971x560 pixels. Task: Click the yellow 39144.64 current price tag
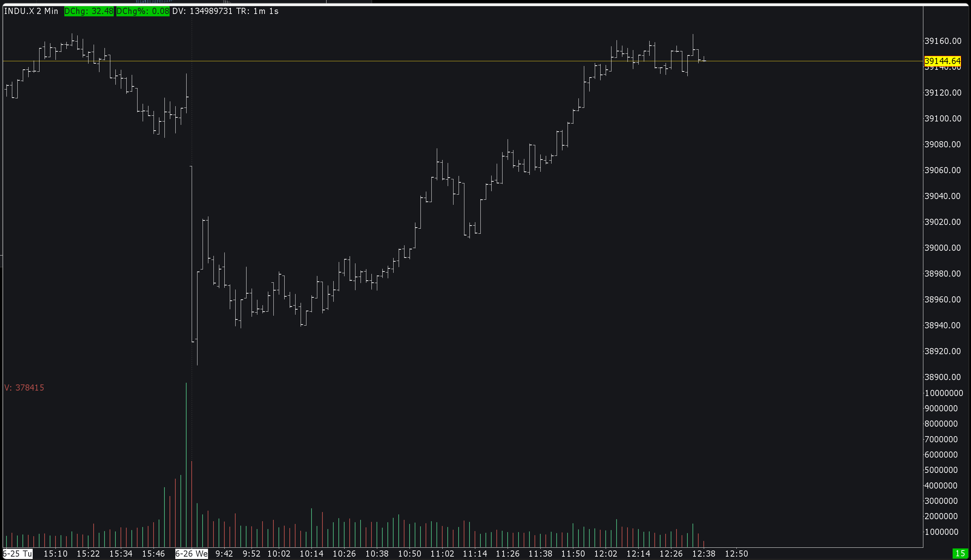click(x=942, y=61)
